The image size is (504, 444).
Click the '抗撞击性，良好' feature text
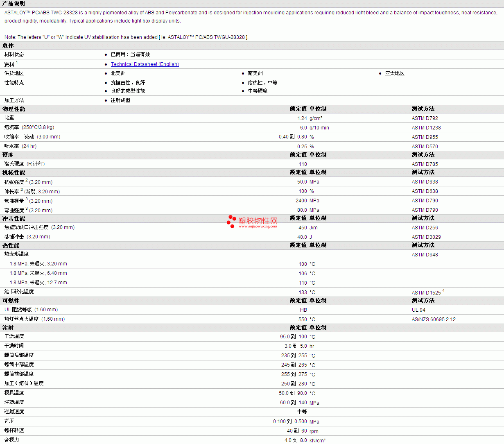[x=128, y=83]
